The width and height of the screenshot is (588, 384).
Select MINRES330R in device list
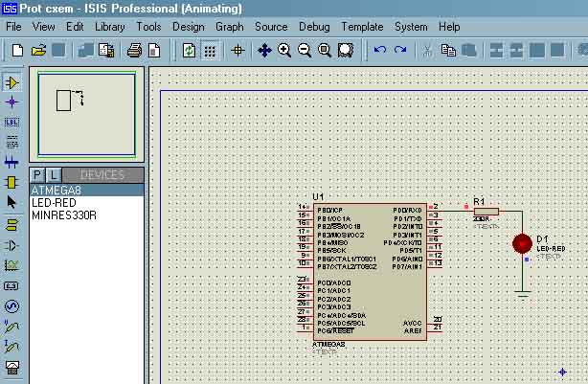[86, 215]
